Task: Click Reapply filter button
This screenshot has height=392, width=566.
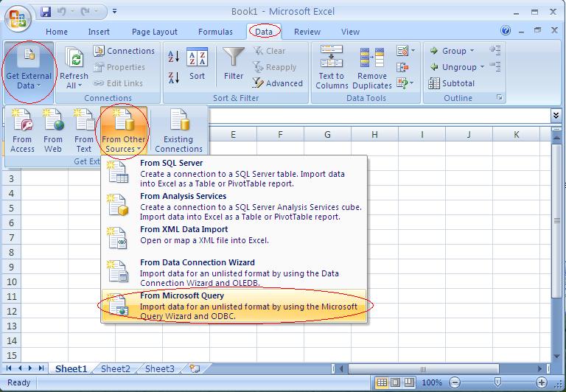Action: tap(275, 67)
